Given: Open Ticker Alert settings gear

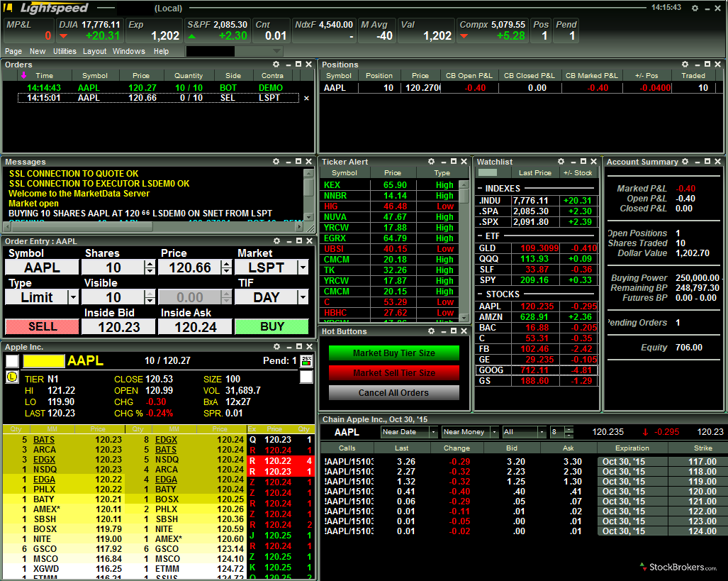Looking at the screenshot, I should 431,161.
